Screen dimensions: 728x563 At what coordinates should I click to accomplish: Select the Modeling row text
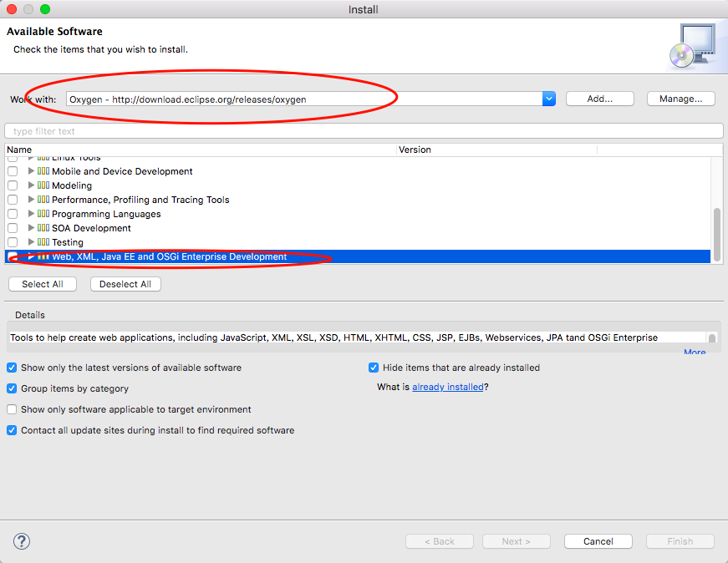click(x=72, y=185)
